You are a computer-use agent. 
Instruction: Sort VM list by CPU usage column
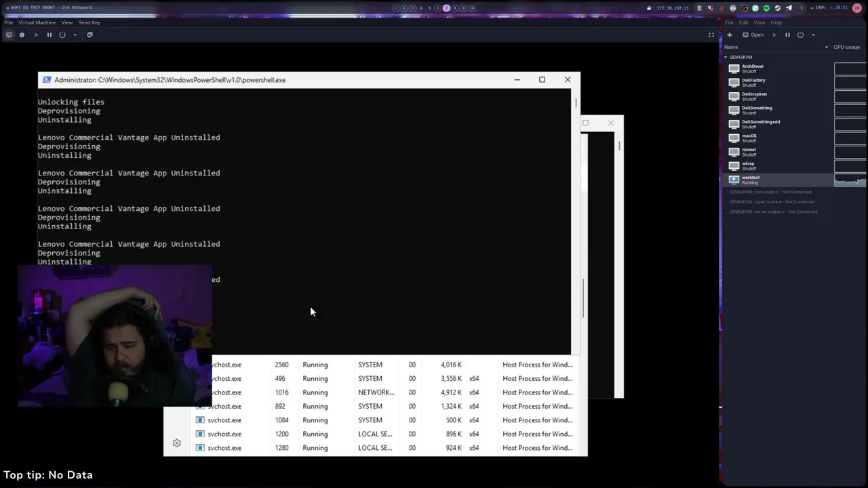click(x=846, y=47)
